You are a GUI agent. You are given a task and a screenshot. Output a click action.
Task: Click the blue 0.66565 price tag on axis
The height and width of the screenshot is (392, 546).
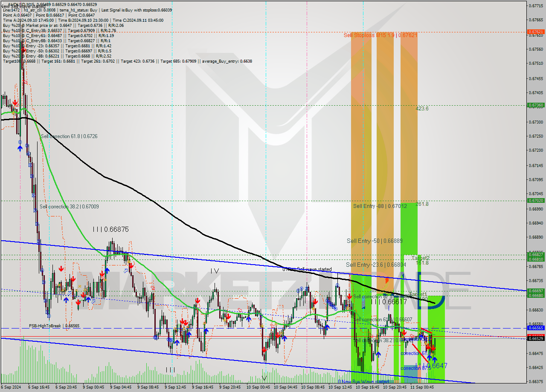pyautogui.click(x=535, y=328)
